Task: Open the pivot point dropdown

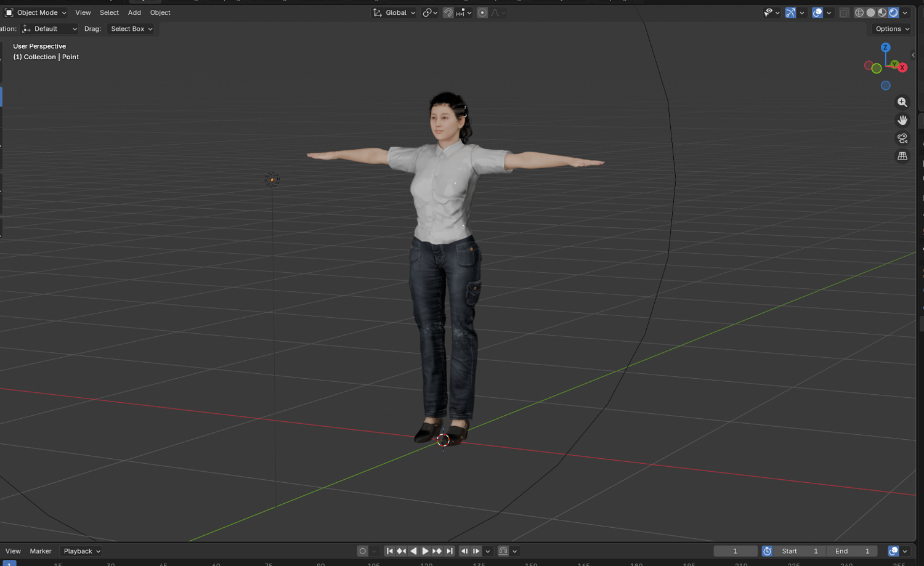Action: click(430, 12)
